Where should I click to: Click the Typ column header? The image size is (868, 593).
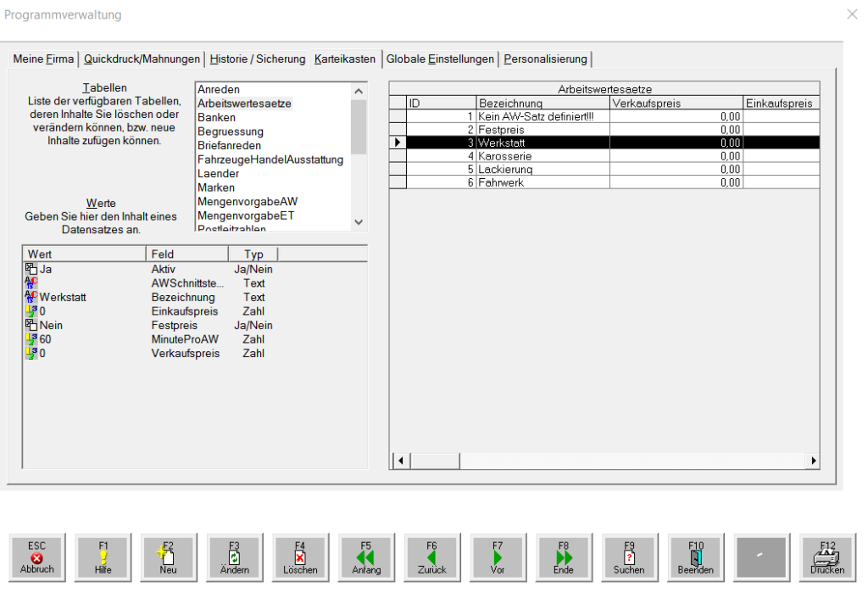pyautogui.click(x=253, y=254)
